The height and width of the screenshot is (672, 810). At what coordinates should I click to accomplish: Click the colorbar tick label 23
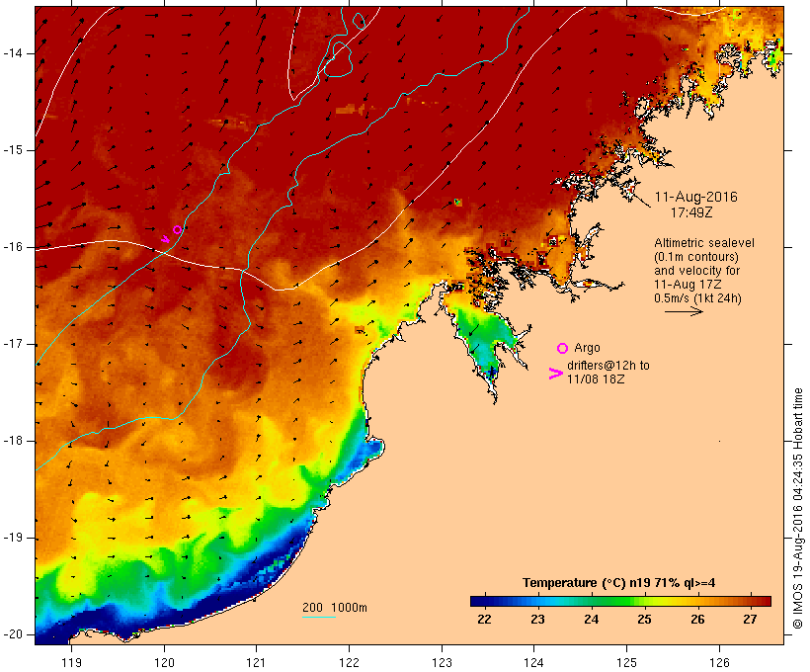(537, 620)
